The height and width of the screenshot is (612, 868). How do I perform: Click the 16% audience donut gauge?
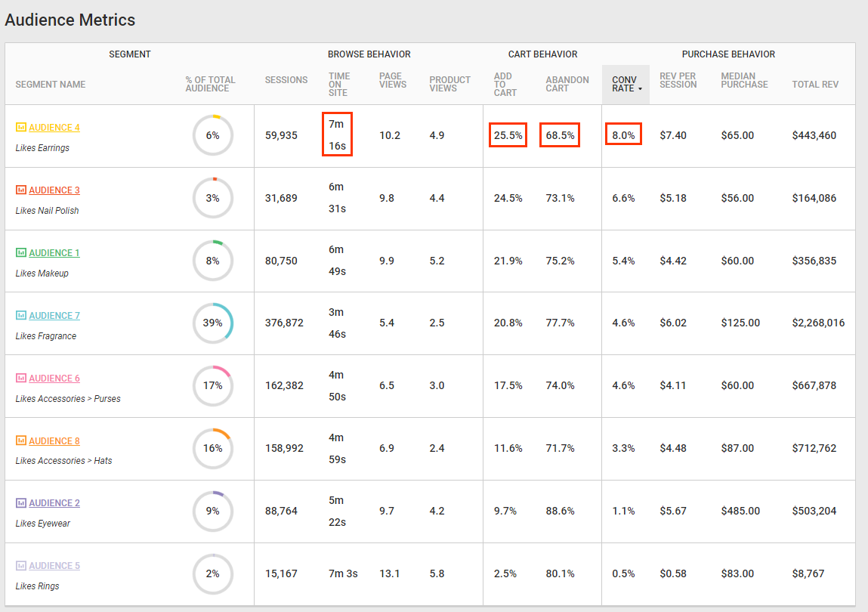click(212, 448)
